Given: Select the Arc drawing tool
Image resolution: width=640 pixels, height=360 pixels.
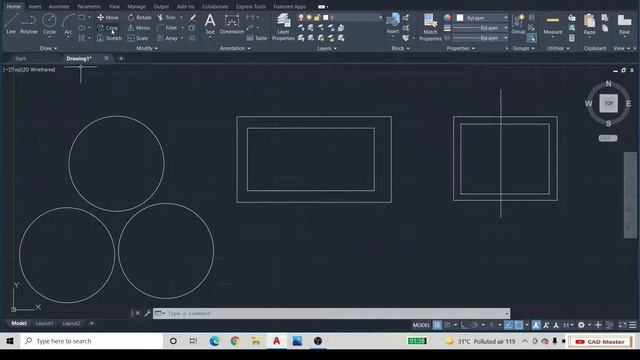Looking at the screenshot, I should (x=68, y=23).
